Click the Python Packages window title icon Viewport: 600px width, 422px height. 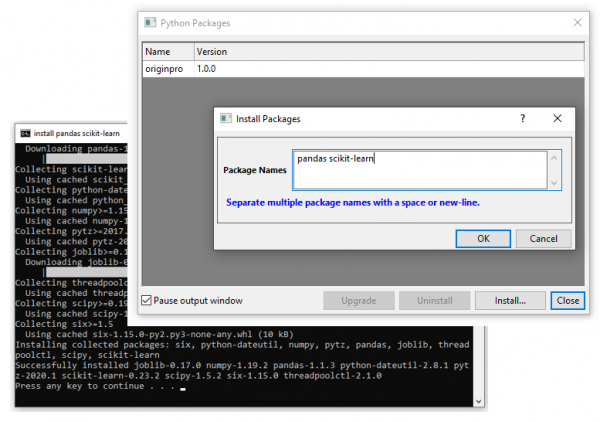[x=151, y=22]
